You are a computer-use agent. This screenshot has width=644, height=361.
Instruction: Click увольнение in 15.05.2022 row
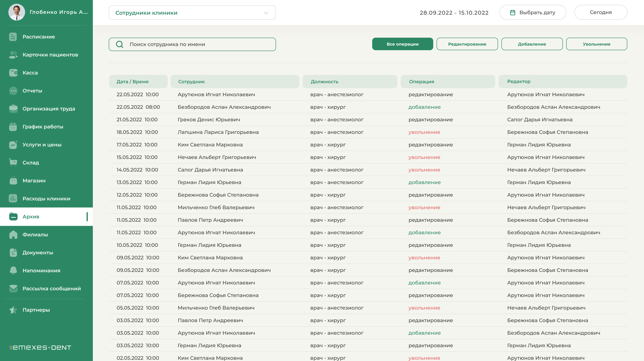[424, 157]
